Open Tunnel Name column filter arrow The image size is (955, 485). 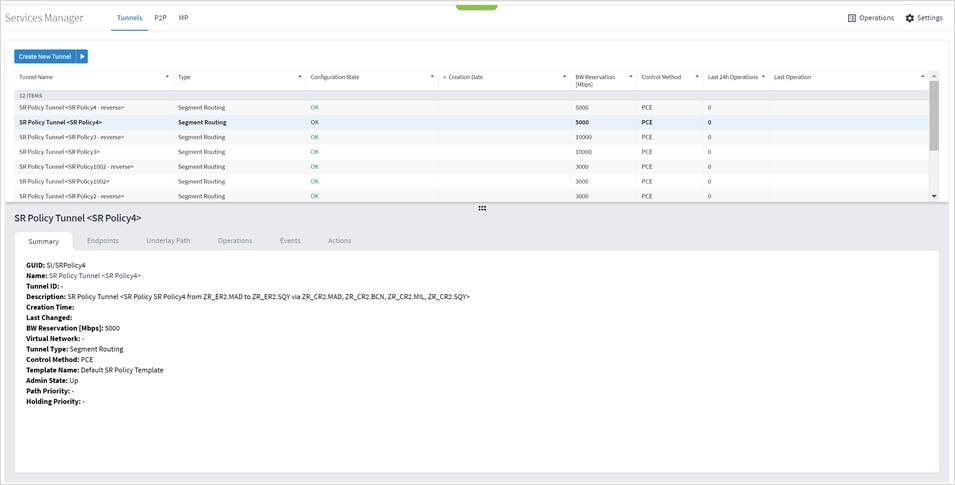click(x=167, y=77)
